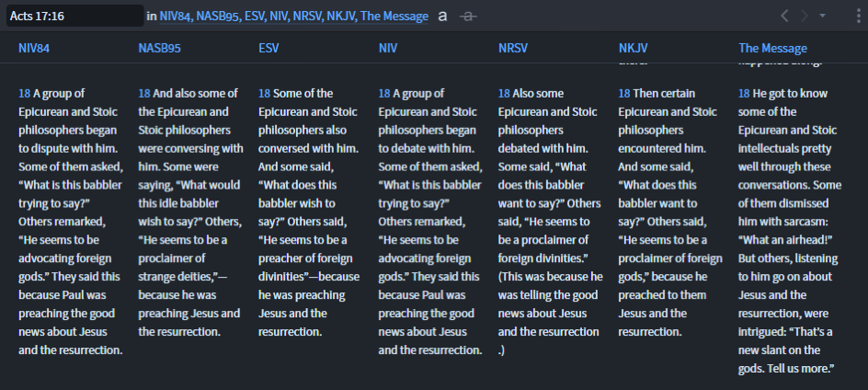This screenshot has width=868, height=390.
Task: Select the NIV84 column header
Action: point(34,48)
